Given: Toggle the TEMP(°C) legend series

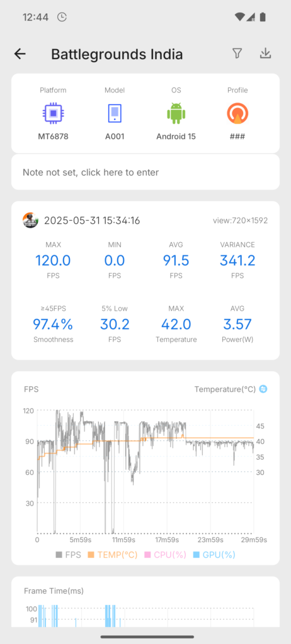Looking at the screenshot, I should (113, 555).
